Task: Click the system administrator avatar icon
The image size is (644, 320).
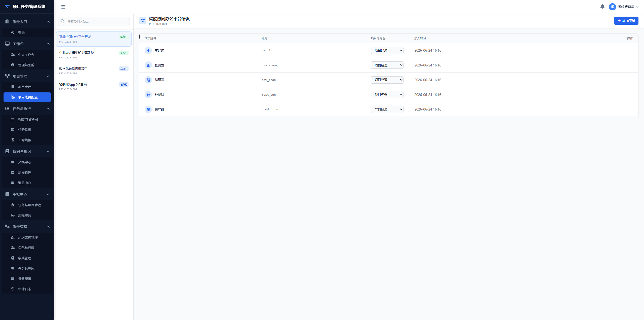Action: click(612, 7)
